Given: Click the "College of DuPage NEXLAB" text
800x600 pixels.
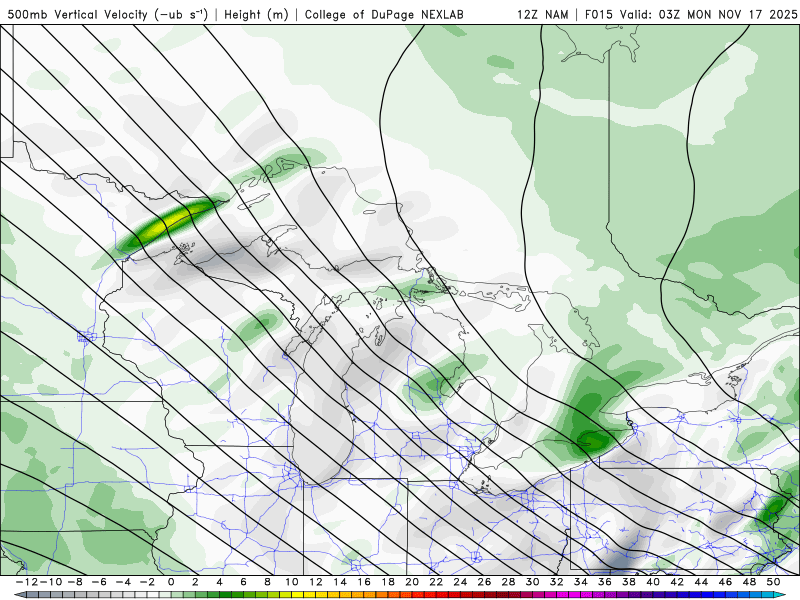Looking at the screenshot, I should [x=384, y=14].
